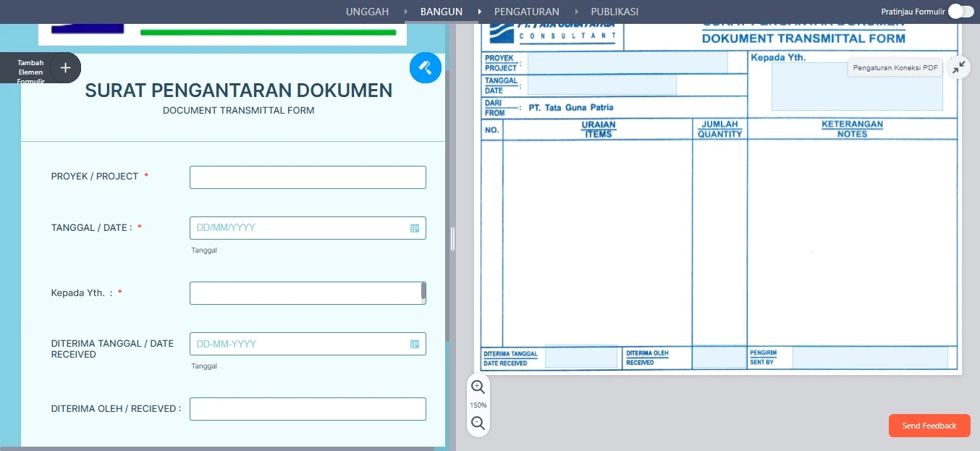The height and width of the screenshot is (451, 980).
Task: Click into the PROYEK / PROJECT input field
Action: pos(308,177)
